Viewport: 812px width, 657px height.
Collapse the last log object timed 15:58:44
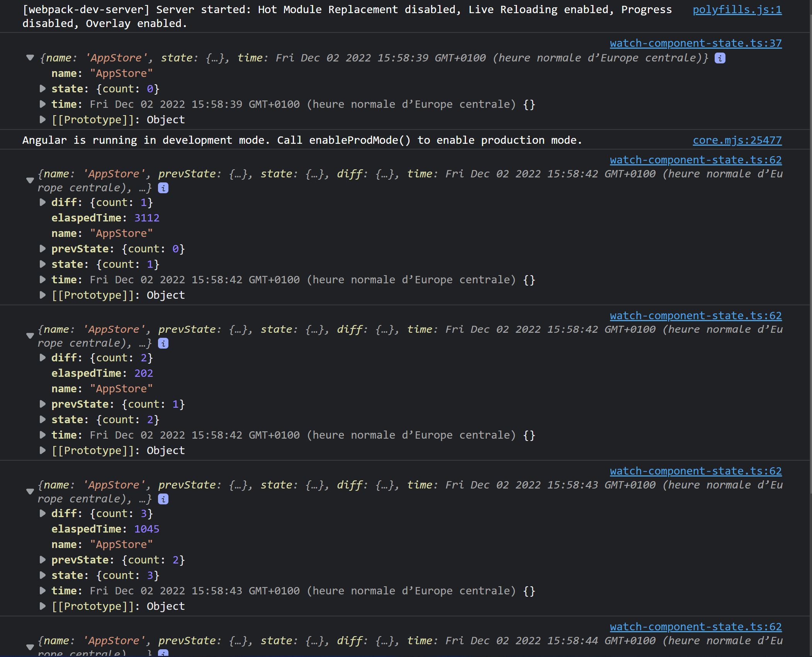coord(30,647)
